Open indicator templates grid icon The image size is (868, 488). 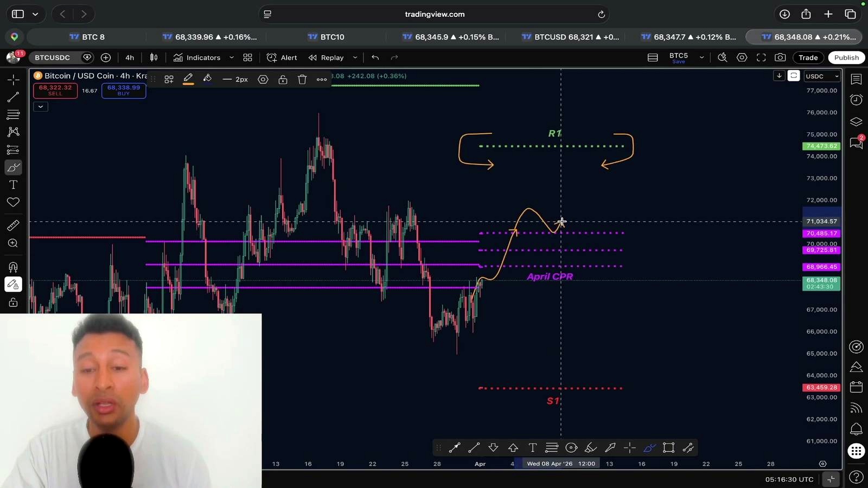(247, 57)
